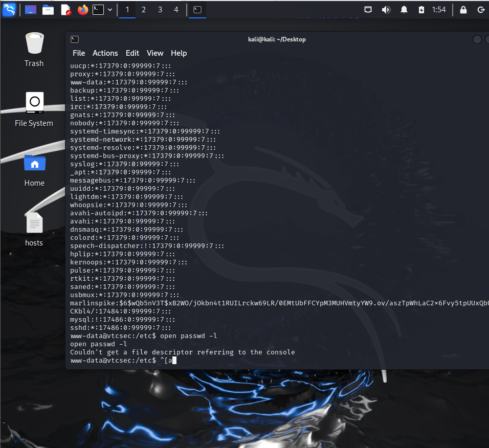Click the show desktop panel icon
The height and width of the screenshot is (448, 489).
[x=31, y=10]
